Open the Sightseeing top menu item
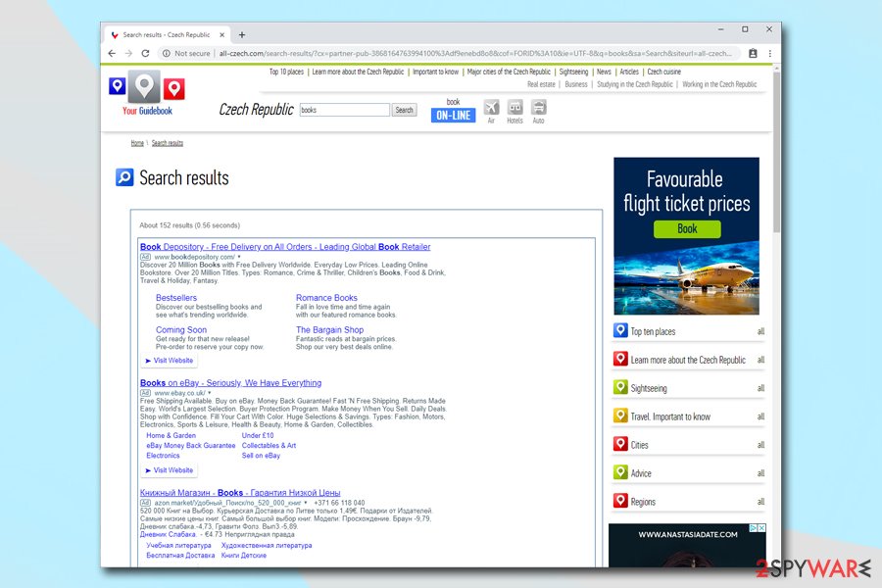 click(x=573, y=72)
